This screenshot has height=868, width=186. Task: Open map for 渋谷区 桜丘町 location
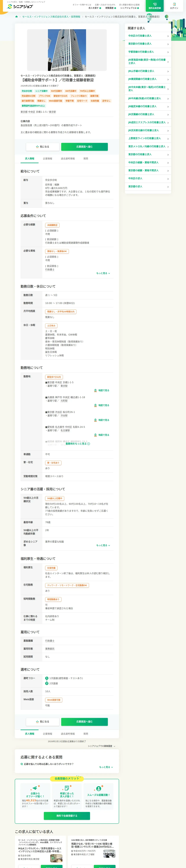102,420
